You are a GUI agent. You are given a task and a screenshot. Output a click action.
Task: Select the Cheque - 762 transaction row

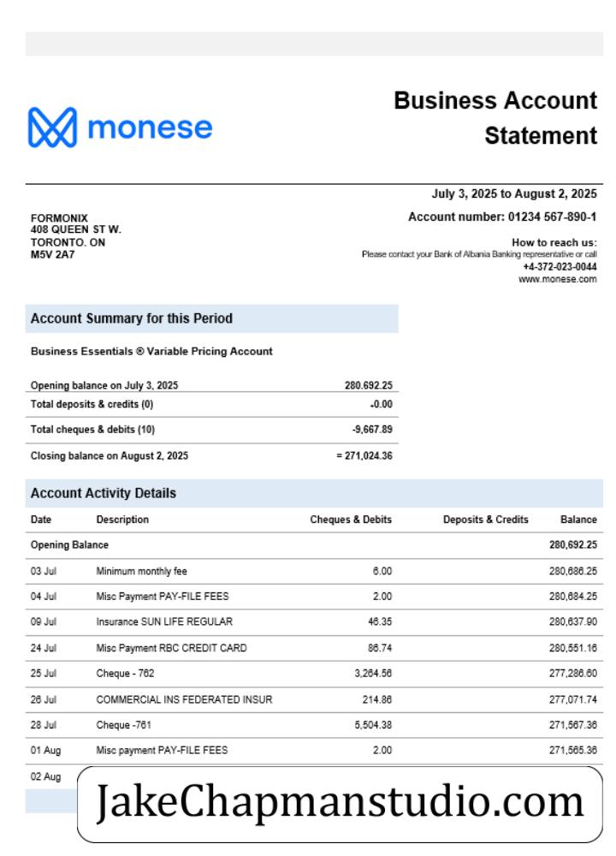[314, 674]
